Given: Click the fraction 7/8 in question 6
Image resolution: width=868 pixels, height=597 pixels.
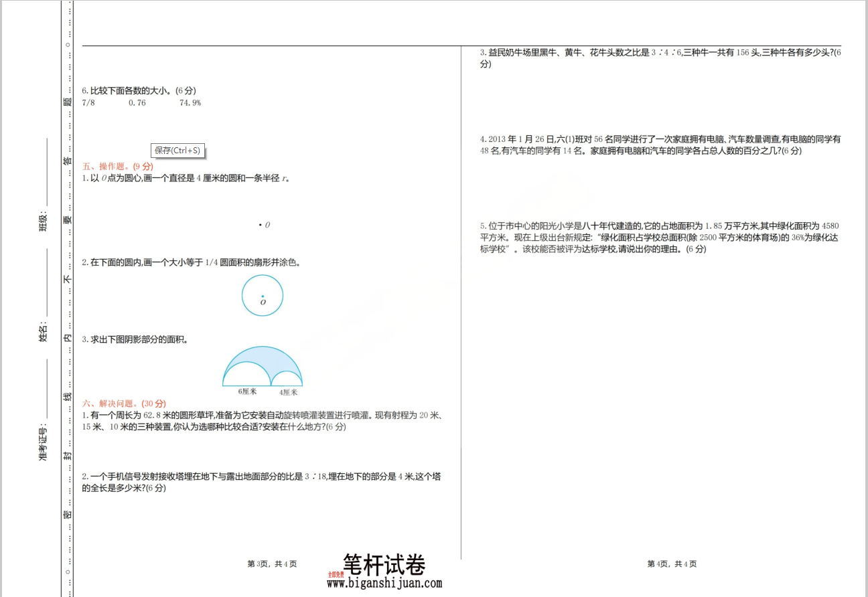Looking at the screenshot, I should coord(87,102).
